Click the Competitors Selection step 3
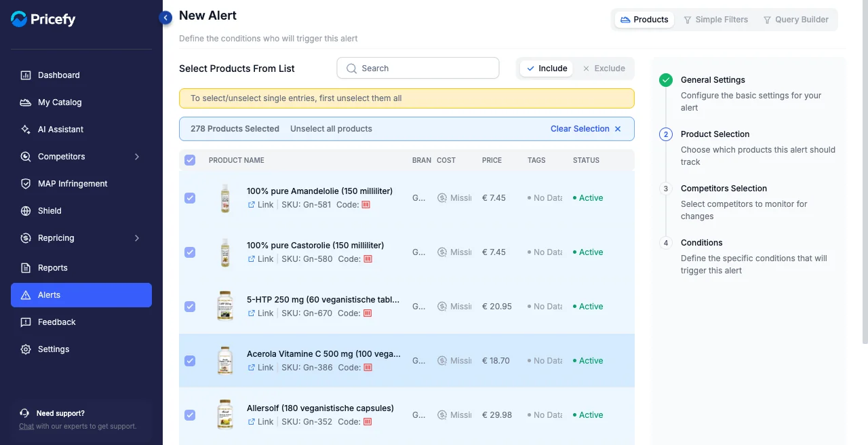This screenshot has height=445, width=868. [x=666, y=189]
